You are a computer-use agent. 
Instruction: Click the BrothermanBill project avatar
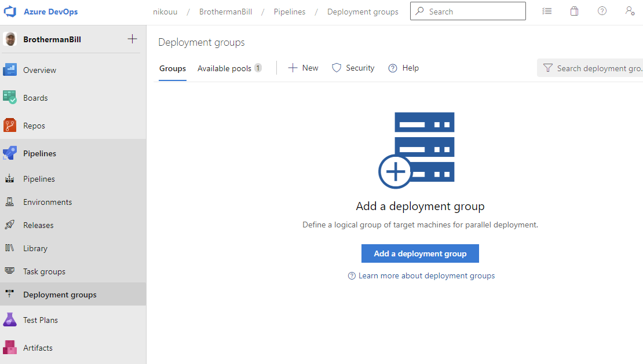point(10,39)
